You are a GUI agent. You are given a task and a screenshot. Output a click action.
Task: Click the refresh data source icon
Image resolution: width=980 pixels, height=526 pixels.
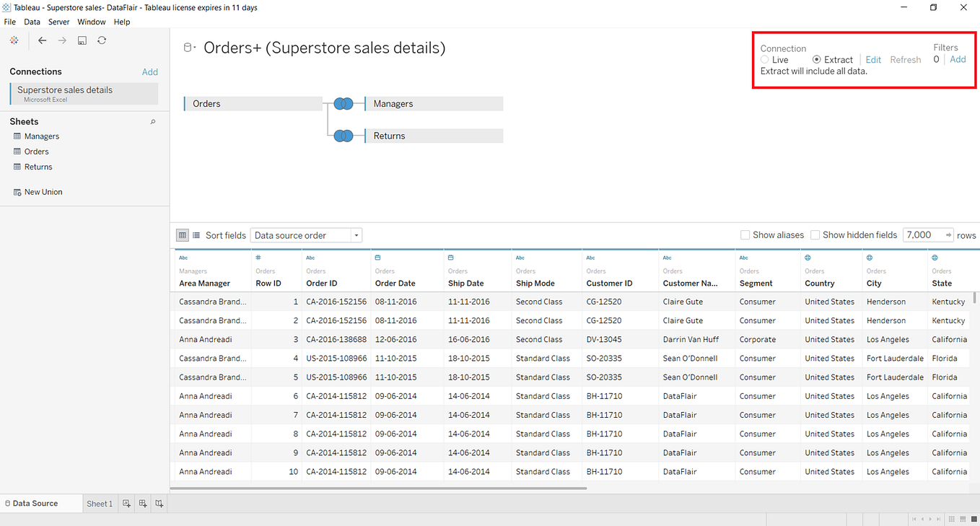(102, 40)
